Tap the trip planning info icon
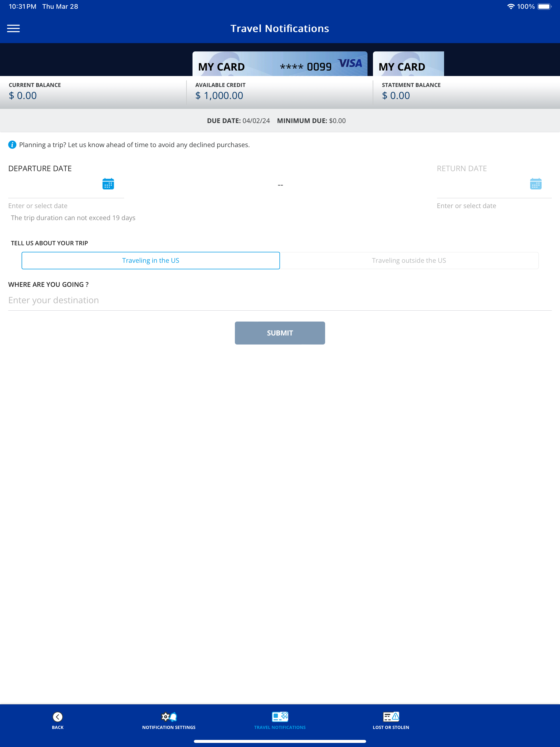560x747 pixels. pos(12,145)
